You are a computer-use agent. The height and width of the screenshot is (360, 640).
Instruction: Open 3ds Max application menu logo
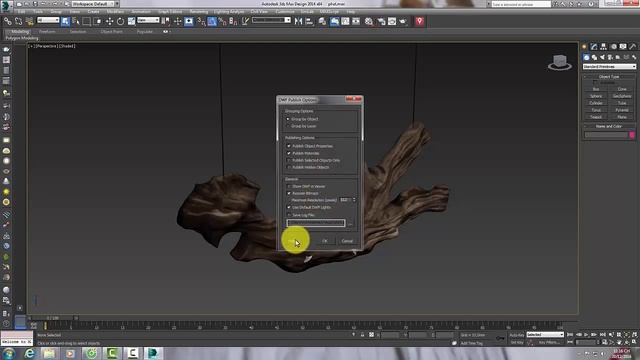6,6
